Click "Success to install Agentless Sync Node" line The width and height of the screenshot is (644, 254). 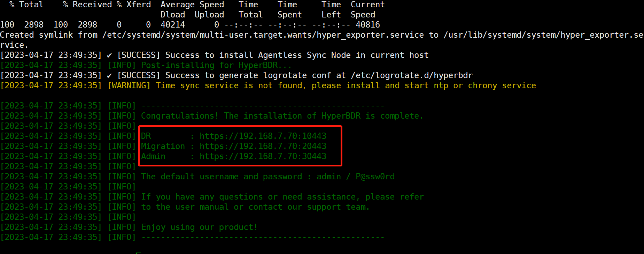click(215, 55)
